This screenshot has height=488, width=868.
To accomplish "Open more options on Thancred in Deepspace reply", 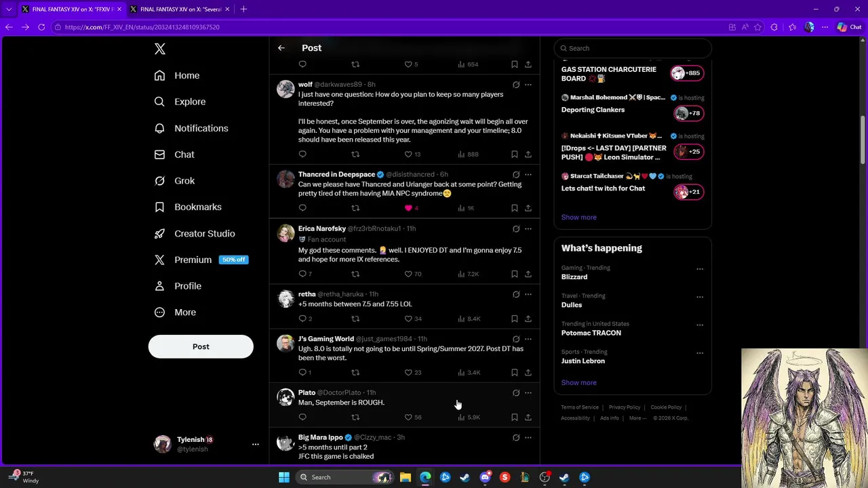I will coord(528,175).
